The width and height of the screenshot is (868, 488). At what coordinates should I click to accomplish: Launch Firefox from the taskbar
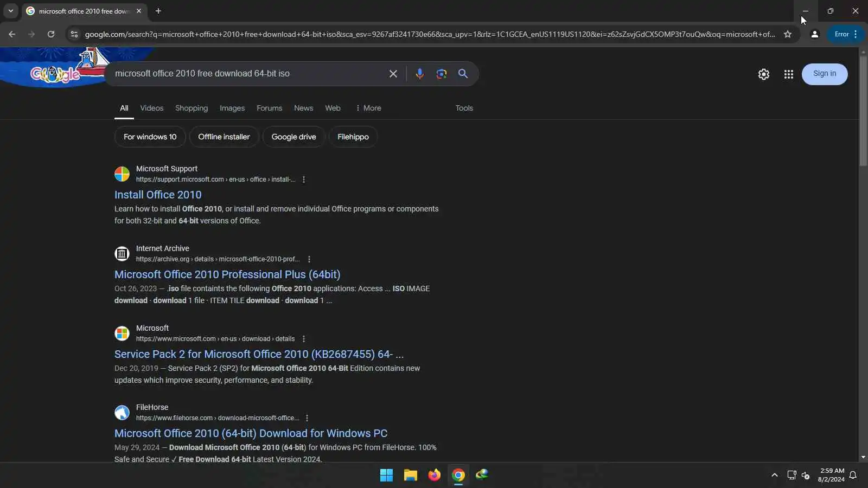435,476
